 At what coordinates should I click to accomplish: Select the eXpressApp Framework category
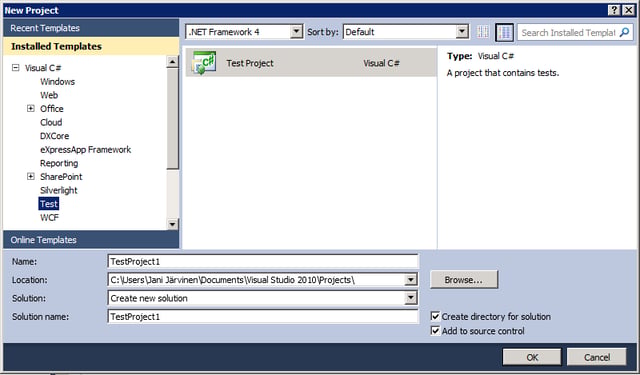pos(86,149)
